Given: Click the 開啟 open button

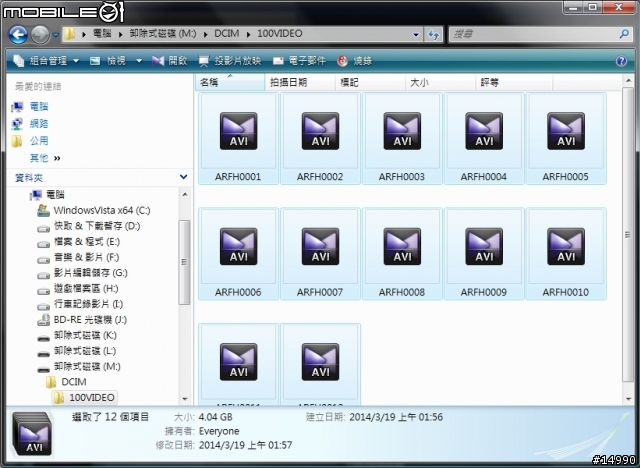Looking at the screenshot, I should click(x=170, y=61).
